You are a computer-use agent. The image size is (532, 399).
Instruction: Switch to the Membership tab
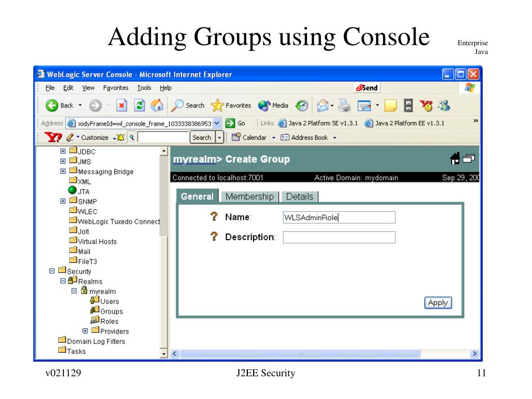pyautogui.click(x=249, y=196)
